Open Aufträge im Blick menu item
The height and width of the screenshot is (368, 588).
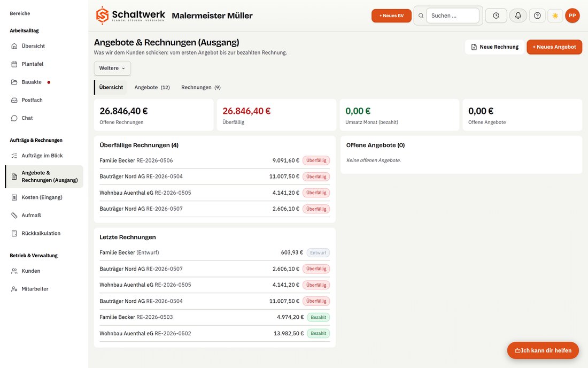[x=44, y=156]
